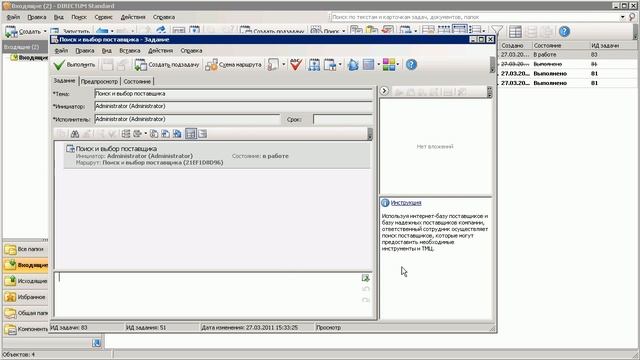640x360 pixels.
Task: Open Схема маршрута route scheme
Action: 233,64
